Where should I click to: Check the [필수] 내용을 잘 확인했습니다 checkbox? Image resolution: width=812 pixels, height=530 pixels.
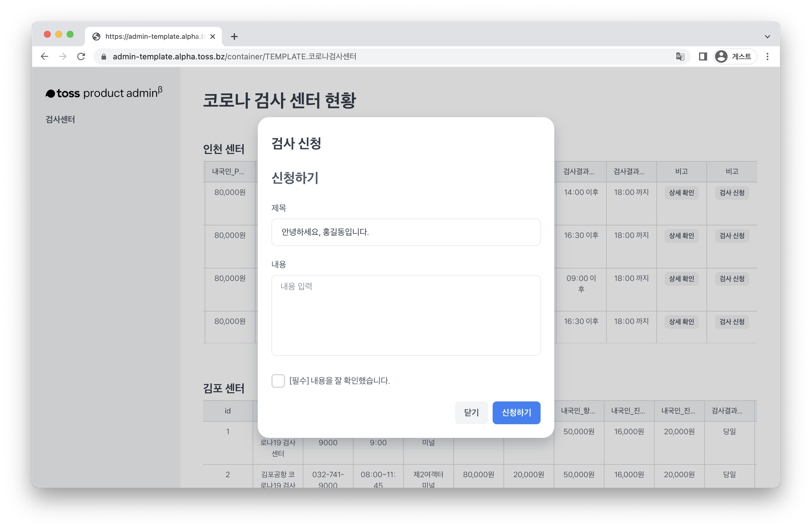(278, 381)
